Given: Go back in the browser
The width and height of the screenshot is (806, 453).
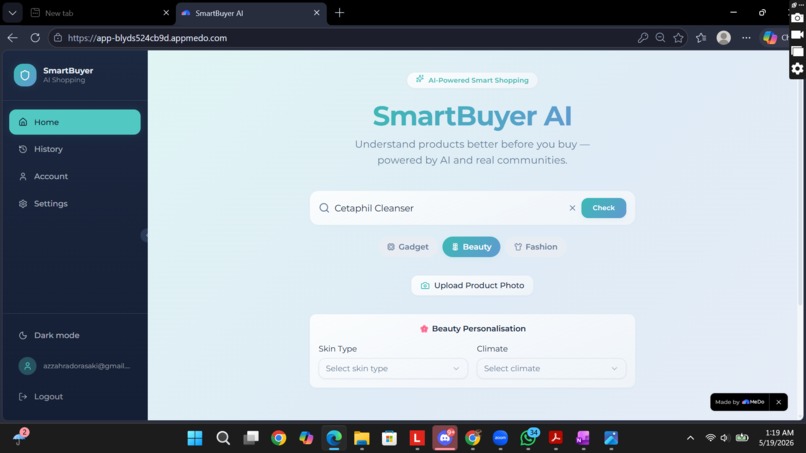Looking at the screenshot, I should (12, 38).
